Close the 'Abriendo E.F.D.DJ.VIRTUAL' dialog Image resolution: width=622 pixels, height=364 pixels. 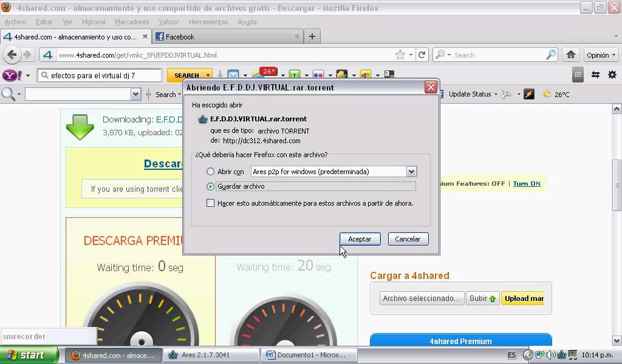tap(431, 87)
